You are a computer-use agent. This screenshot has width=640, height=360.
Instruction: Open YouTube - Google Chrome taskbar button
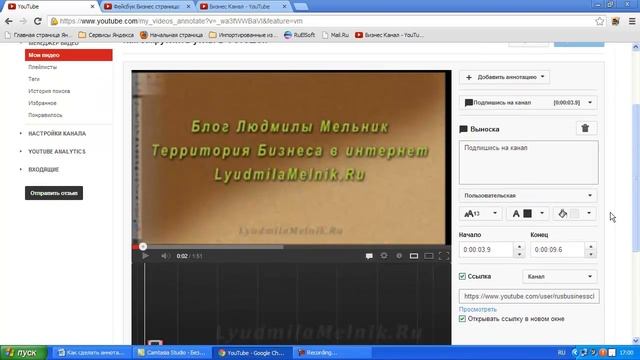coord(253,353)
